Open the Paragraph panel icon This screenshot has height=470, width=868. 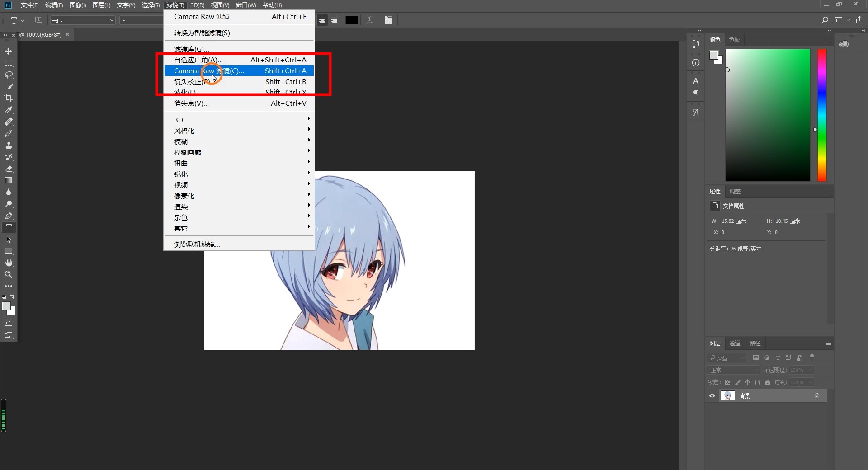[x=696, y=94]
